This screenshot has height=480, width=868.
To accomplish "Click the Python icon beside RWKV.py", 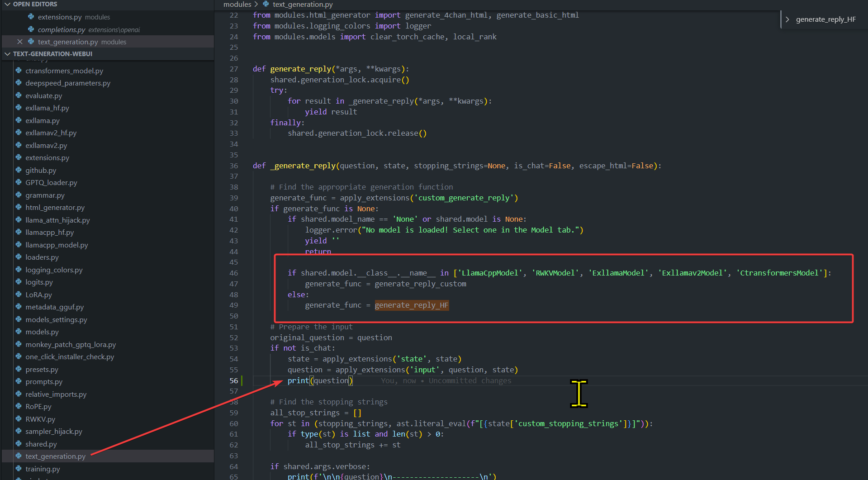I will (18, 419).
